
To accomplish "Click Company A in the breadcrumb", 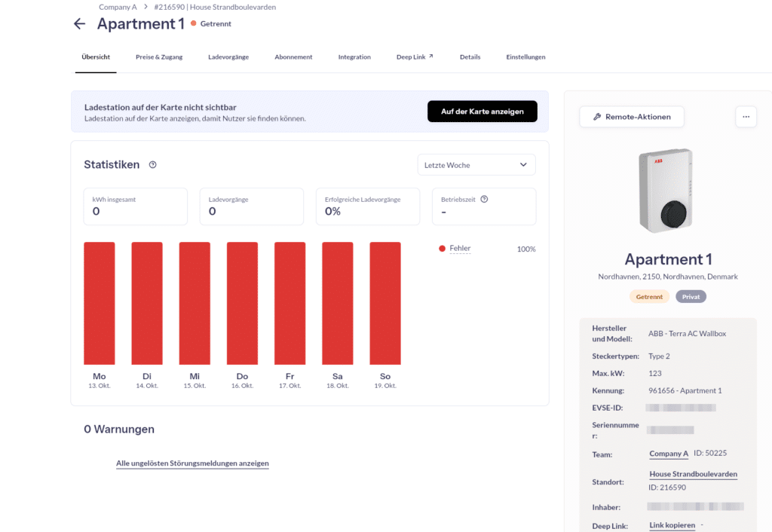I will click(x=118, y=7).
